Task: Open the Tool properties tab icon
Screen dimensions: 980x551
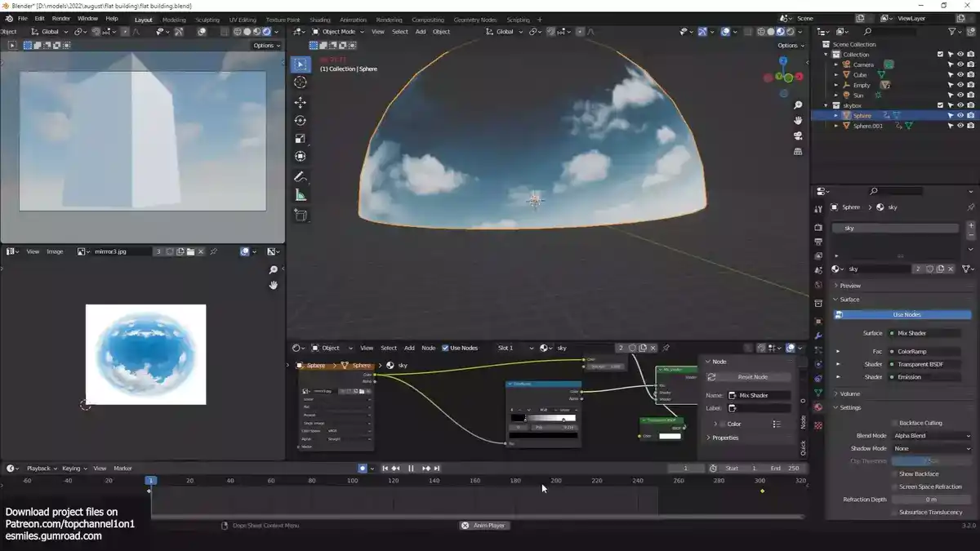Action: click(818, 210)
